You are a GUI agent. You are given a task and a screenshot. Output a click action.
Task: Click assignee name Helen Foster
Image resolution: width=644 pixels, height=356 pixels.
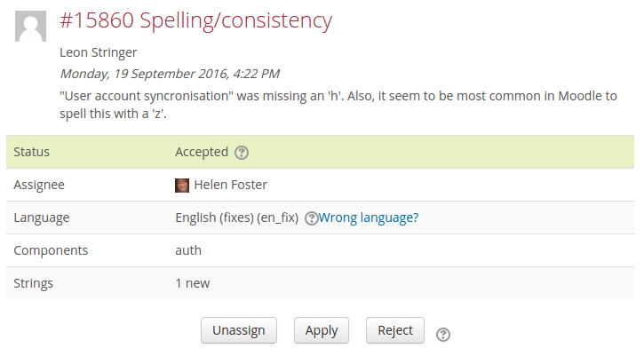[230, 185]
